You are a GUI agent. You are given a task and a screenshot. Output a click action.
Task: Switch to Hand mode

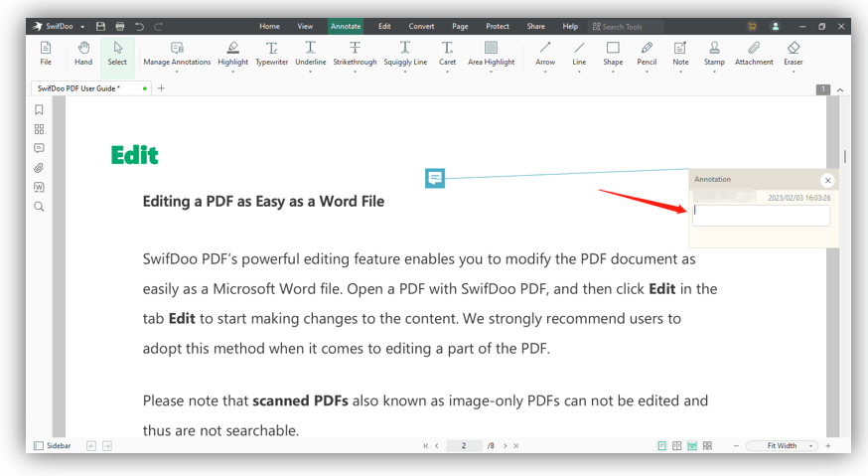coord(83,54)
